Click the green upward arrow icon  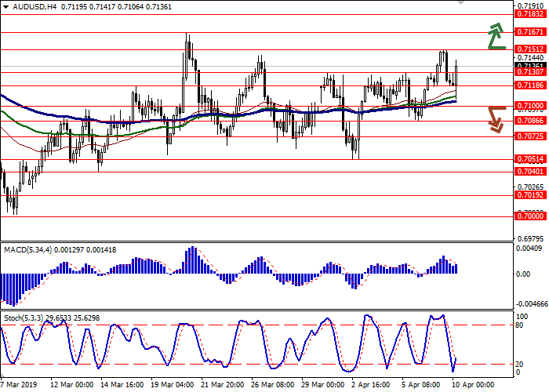click(495, 37)
